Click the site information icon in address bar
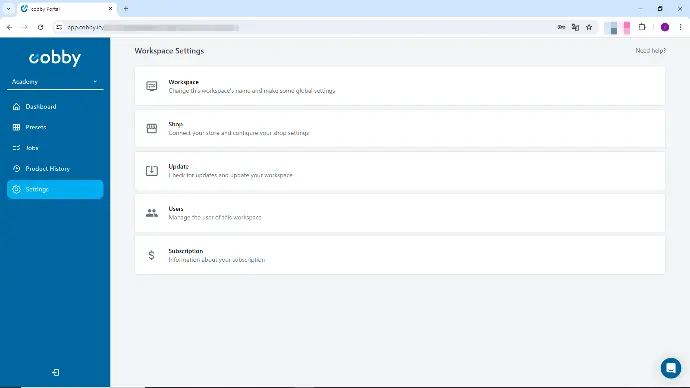The height and width of the screenshot is (388, 690). (x=59, y=27)
